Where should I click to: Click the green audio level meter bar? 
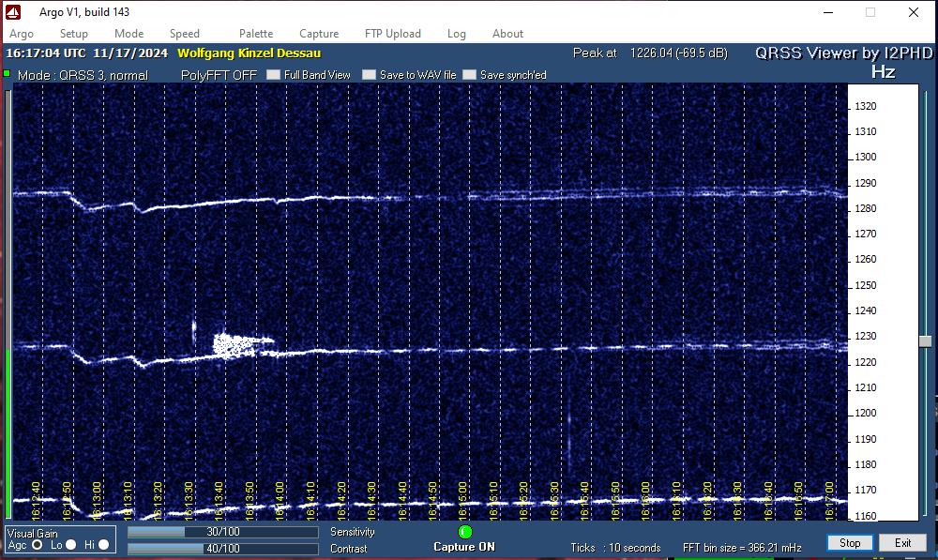pyautogui.click(x=8, y=433)
